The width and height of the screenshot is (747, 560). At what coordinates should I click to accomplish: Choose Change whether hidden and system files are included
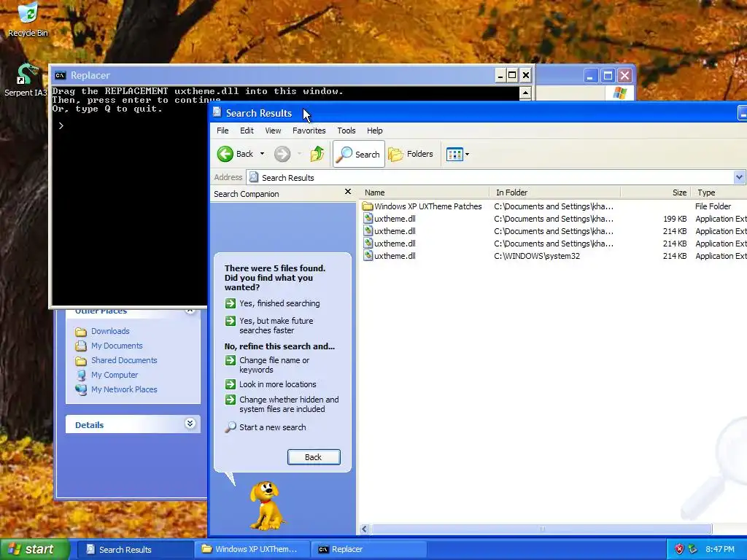(x=289, y=404)
